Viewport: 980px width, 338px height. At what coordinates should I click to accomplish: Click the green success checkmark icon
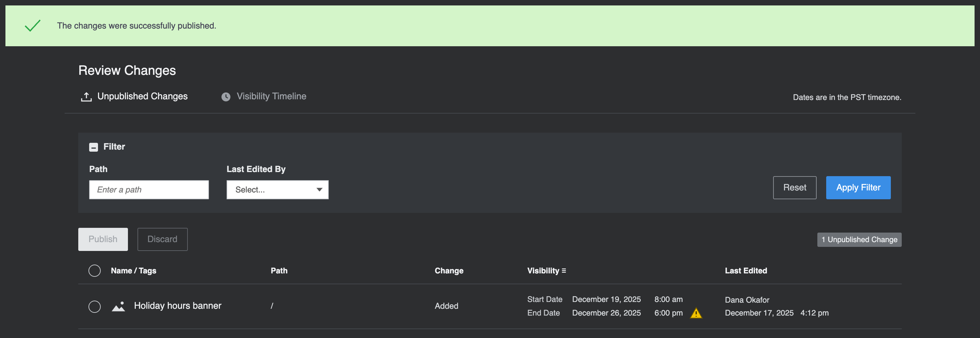33,26
